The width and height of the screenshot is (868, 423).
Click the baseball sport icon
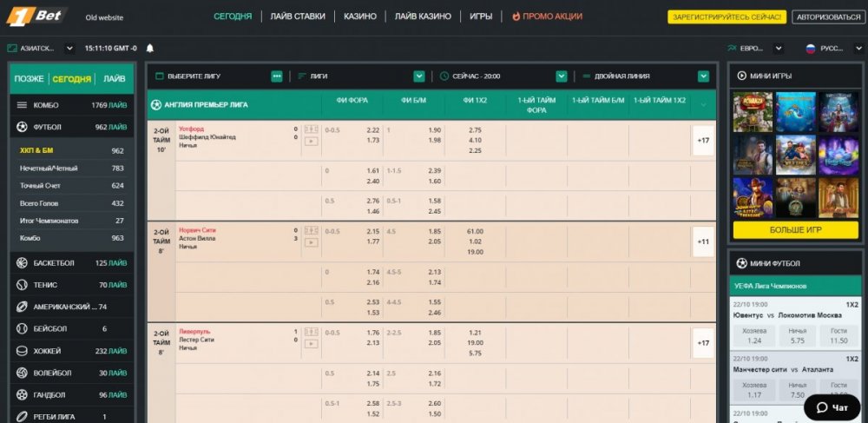[23, 328]
